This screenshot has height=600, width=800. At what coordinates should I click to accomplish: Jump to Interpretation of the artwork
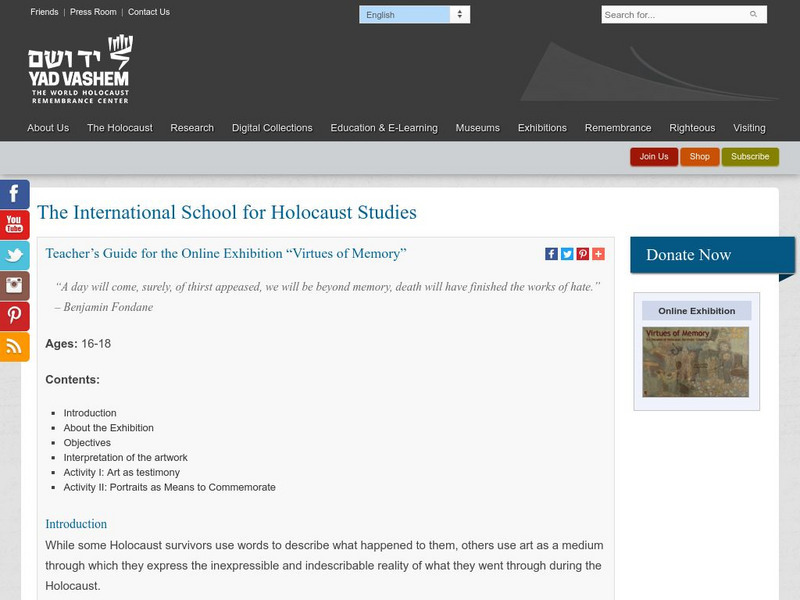[x=126, y=457]
